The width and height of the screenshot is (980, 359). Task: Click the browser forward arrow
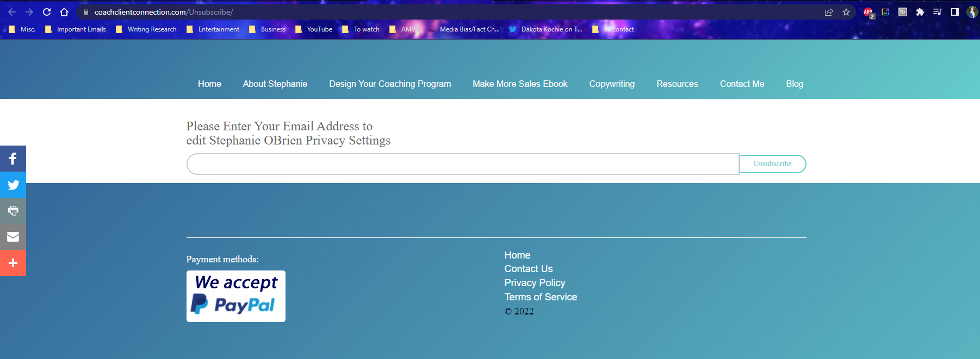tap(29, 12)
